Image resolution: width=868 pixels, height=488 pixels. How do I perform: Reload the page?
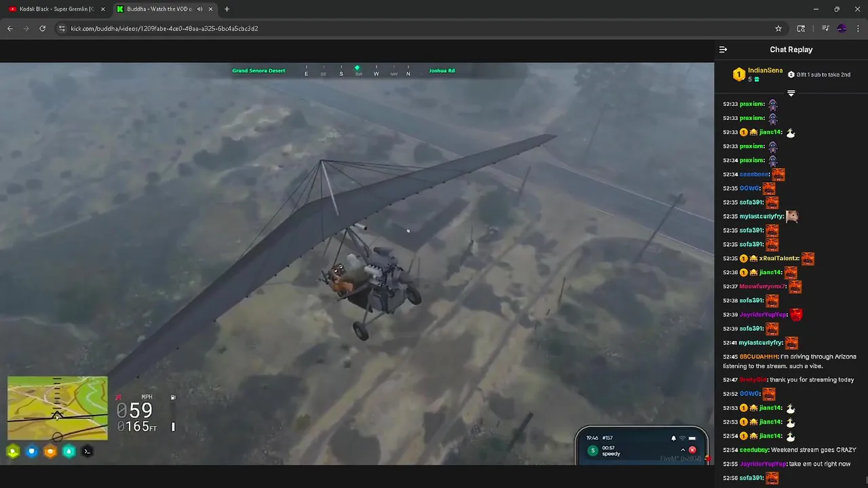coord(42,28)
